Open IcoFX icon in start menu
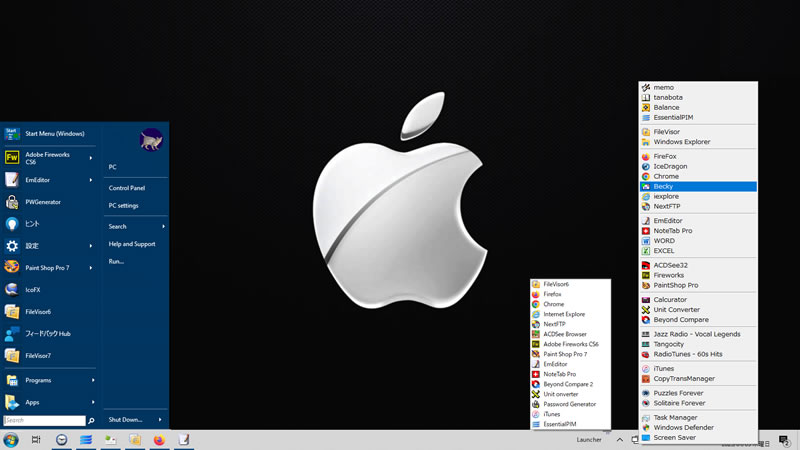The image size is (800, 450). click(12, 289)
